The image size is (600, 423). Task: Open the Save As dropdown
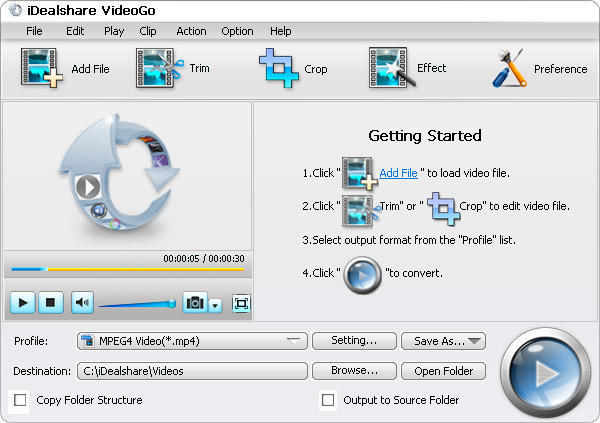[443, 341]
